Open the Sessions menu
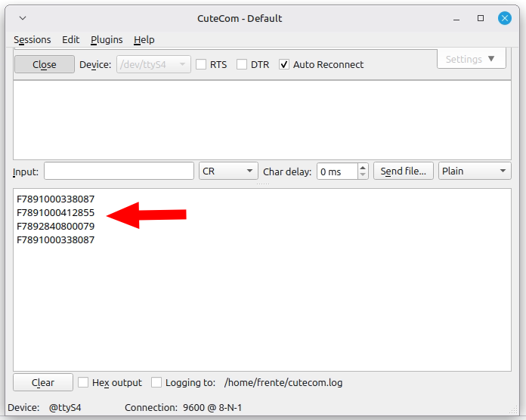The height and width of the screenshot is (420, 526). click(32, 40)
